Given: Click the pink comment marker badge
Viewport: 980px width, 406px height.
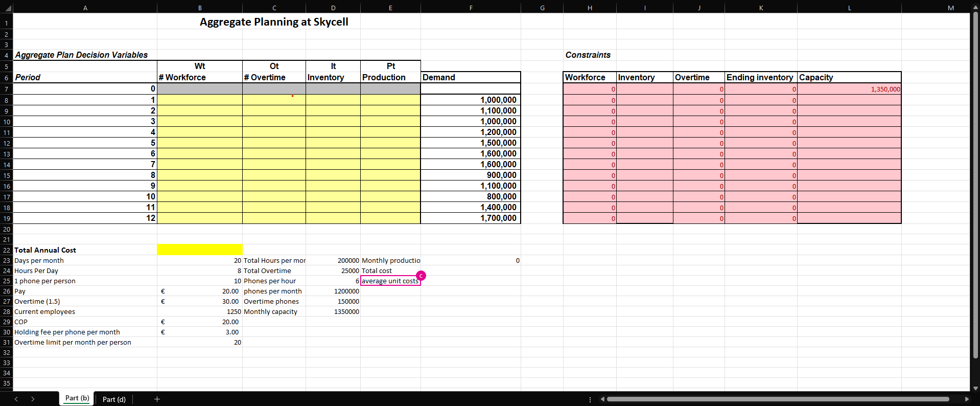Looking at the screenshot, I should pyautogui.click(x=421, y=276).
